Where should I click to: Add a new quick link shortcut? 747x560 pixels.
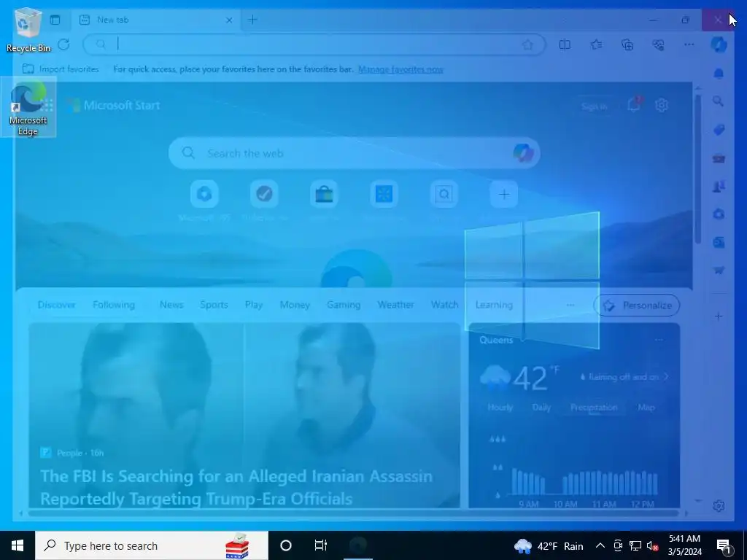click(x=503, y=194)
